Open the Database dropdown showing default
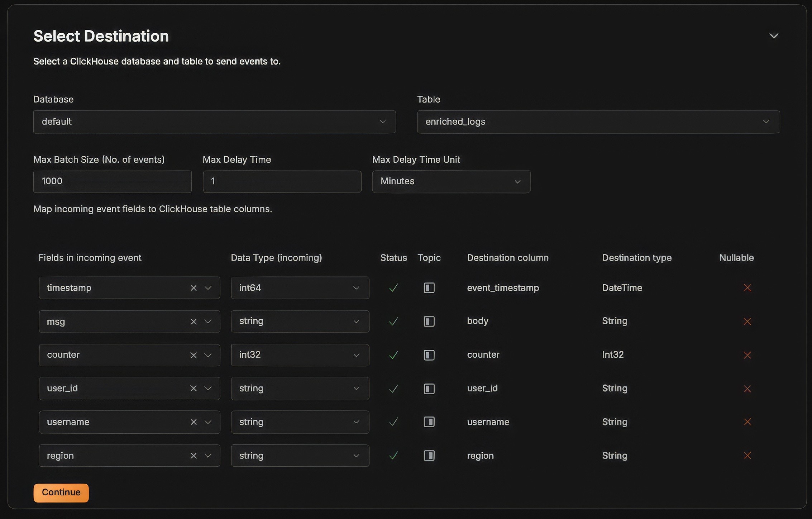 point(214,122)
